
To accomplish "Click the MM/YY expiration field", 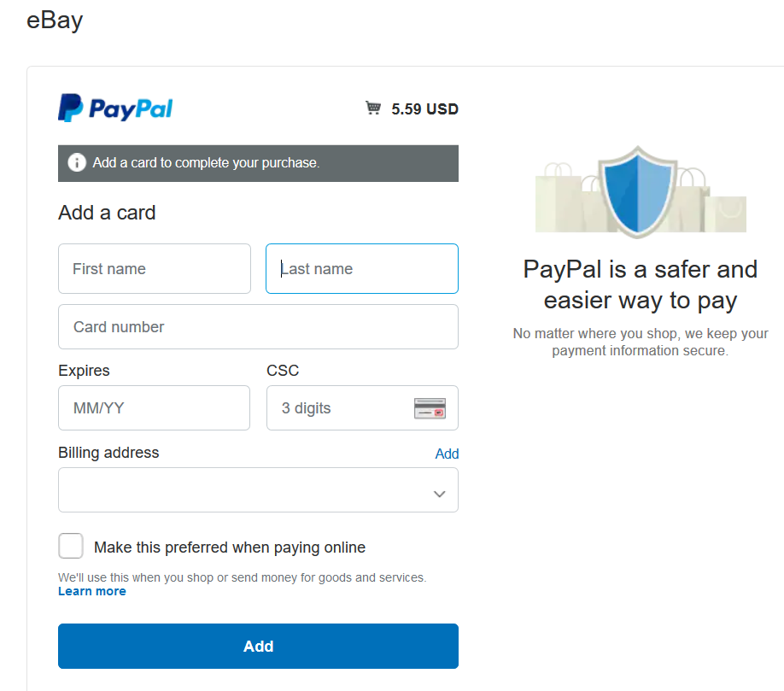I will coord(154,408).
